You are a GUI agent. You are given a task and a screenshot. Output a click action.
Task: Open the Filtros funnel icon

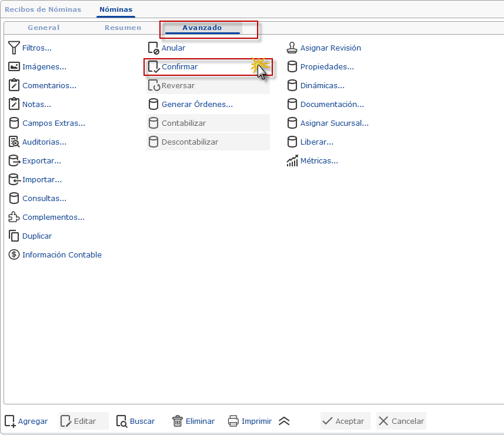point(14,48)
